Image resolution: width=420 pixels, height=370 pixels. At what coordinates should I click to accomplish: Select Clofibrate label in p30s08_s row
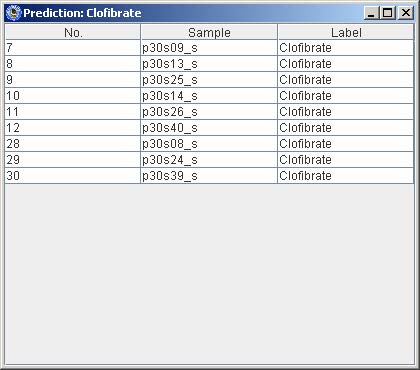coord(346,144)
